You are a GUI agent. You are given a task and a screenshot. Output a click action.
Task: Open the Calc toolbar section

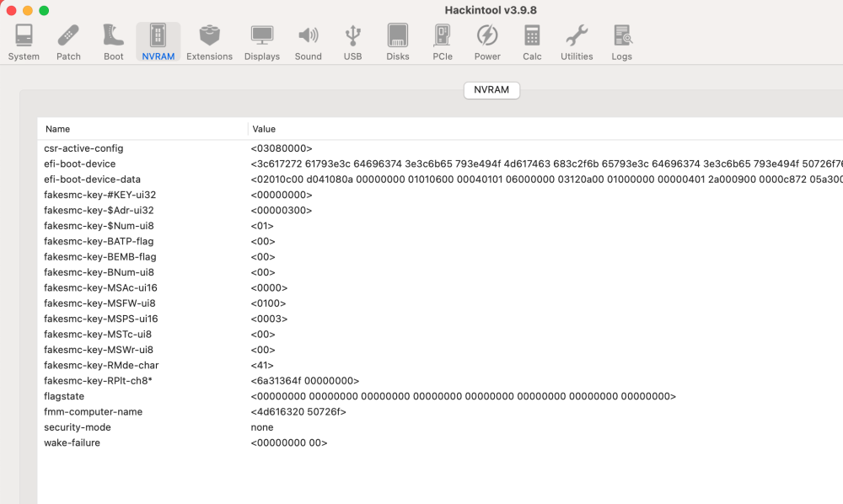click(532, 42)
